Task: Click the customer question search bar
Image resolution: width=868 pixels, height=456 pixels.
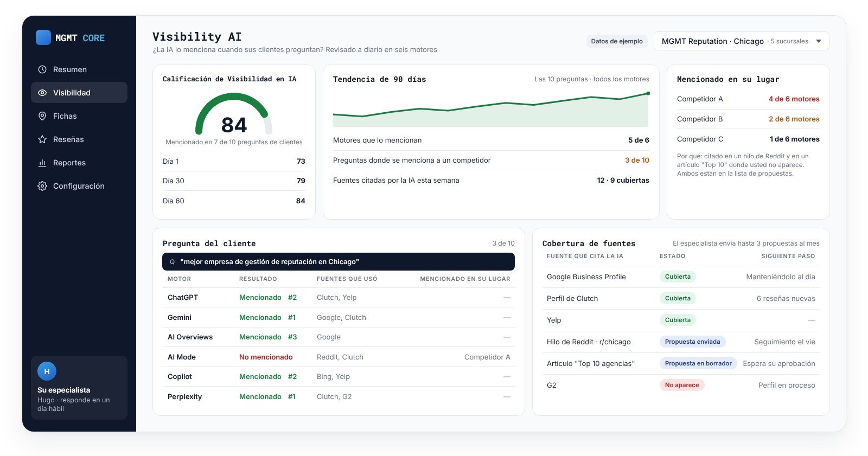Action: pos(339,262)
